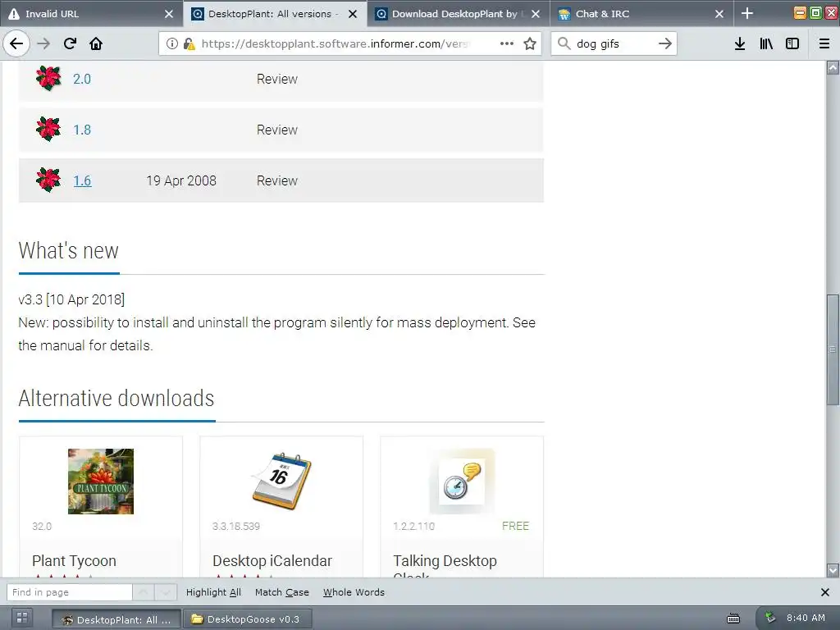Open the Plant Tycoon title link

74,561
